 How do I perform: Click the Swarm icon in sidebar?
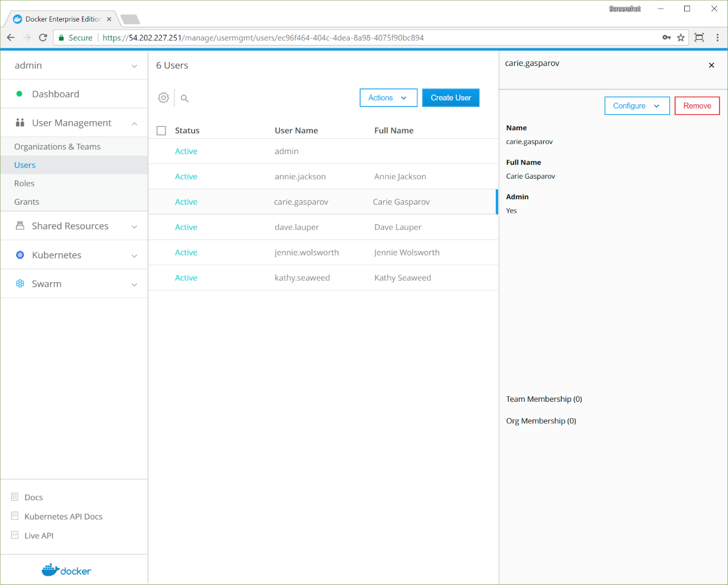pyautogui.click(x=20, y=283)
